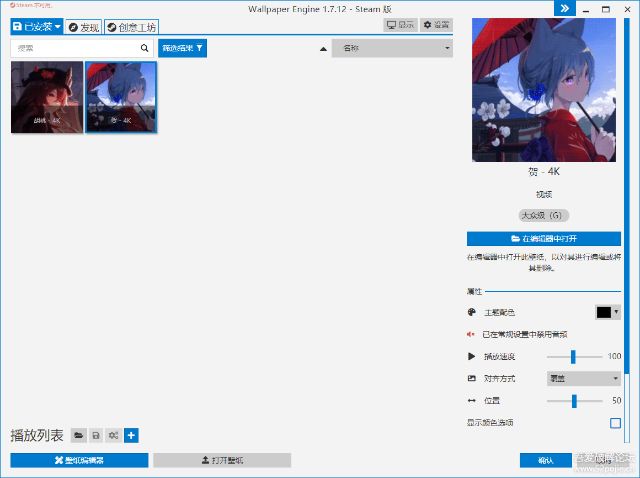Open the 设置 settings button

pos(436,25)
